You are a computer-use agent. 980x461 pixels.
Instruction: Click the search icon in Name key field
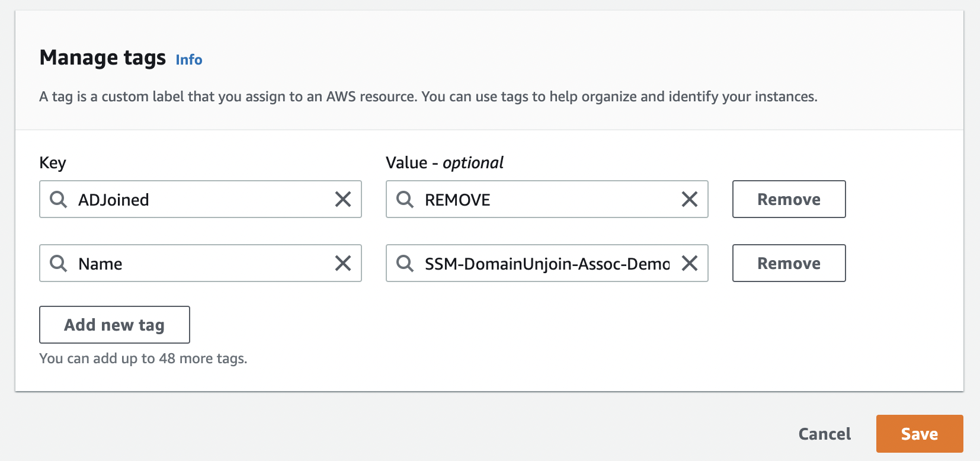(x=58, y=264)
